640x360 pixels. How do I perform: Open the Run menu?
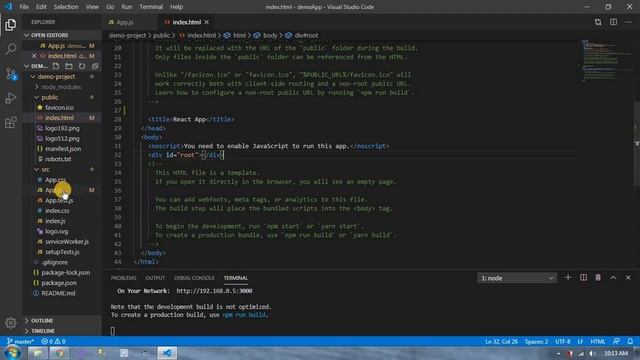[x=127, y=7]
